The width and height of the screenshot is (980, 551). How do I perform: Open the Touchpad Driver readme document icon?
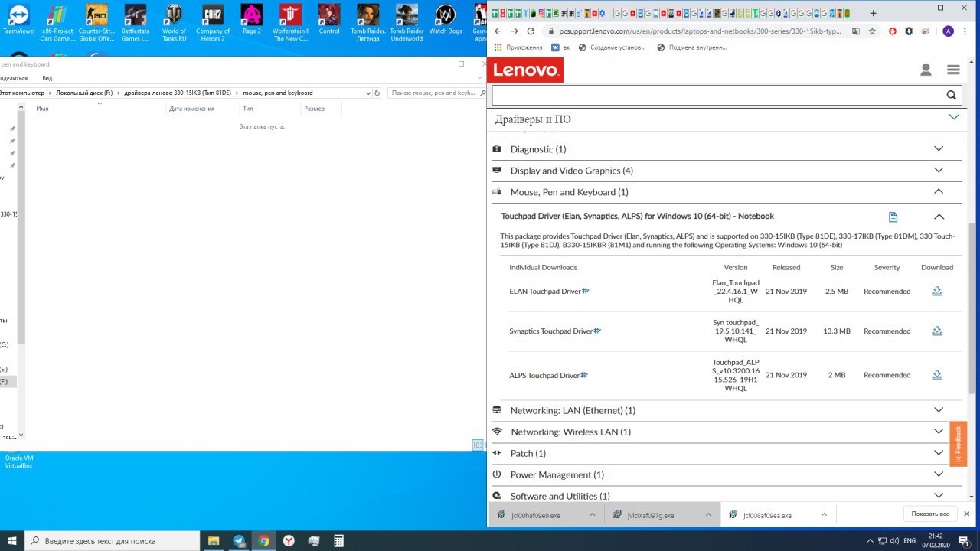pos(893,217)
